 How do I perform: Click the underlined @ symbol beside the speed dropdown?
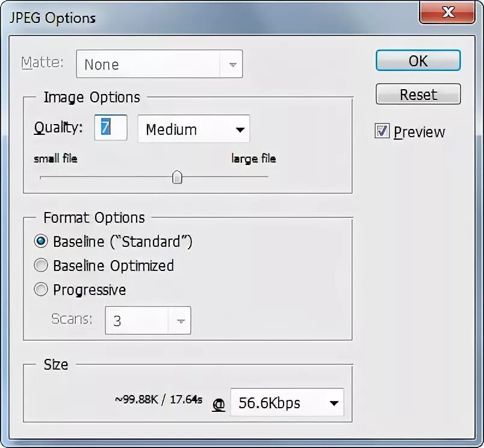click(x=219, y=405)
